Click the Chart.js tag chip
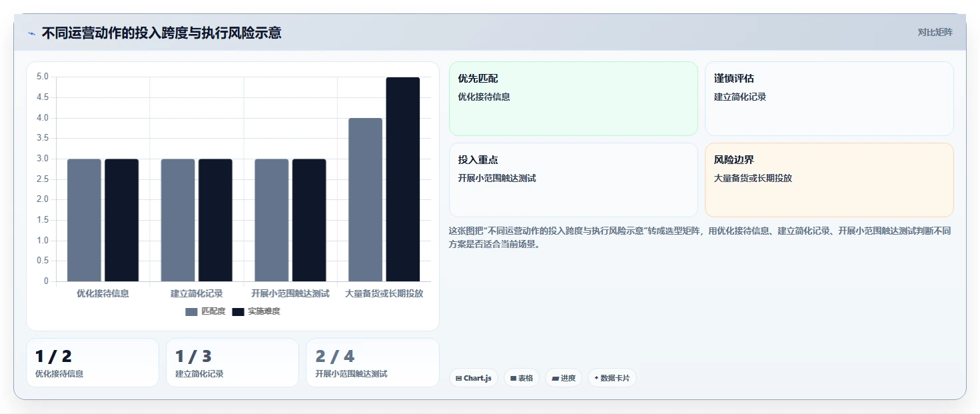 coord(474,378)
